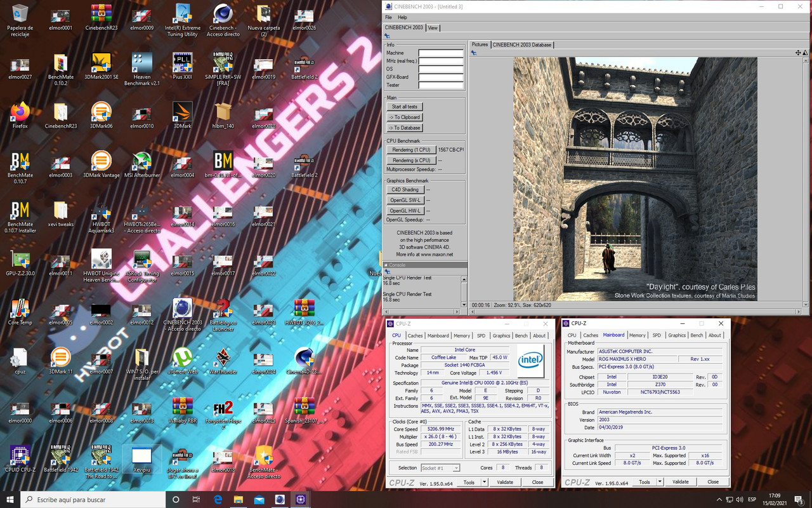Click the Machine input field

coord(441,53)
